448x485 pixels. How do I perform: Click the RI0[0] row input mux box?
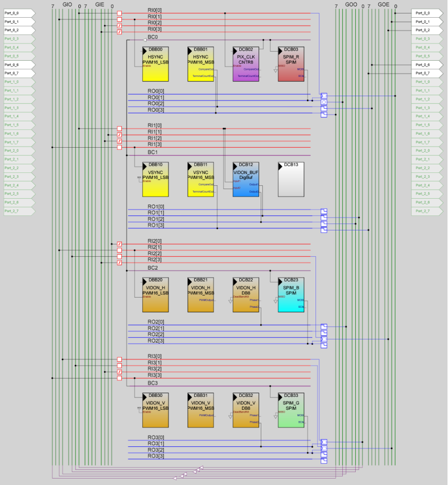pyautogui.click(x=120, y=13)
